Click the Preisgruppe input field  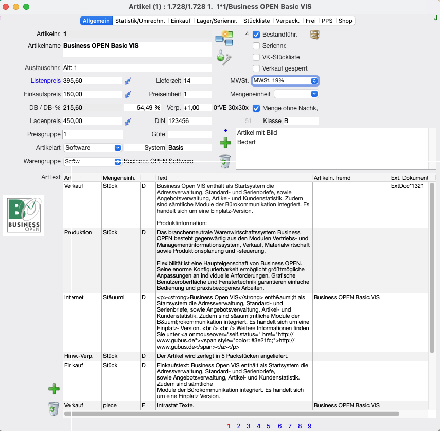(93, 134)
